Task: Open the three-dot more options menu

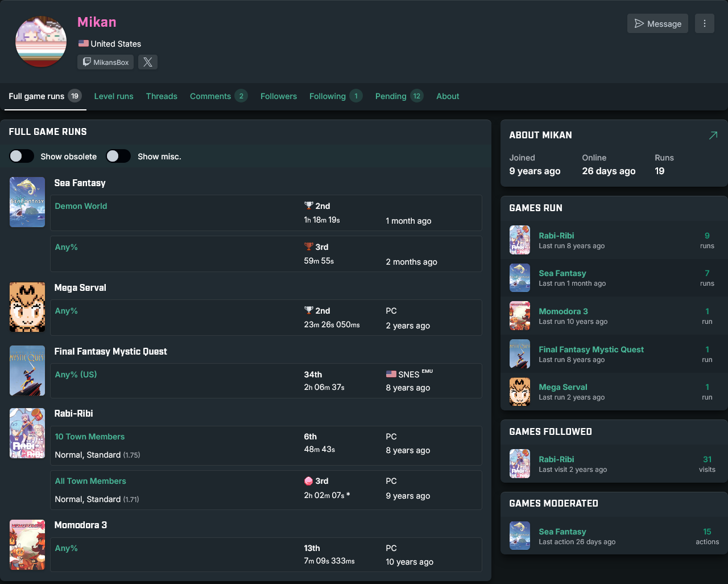Action: pyautogui.click(x=705, y=23)
